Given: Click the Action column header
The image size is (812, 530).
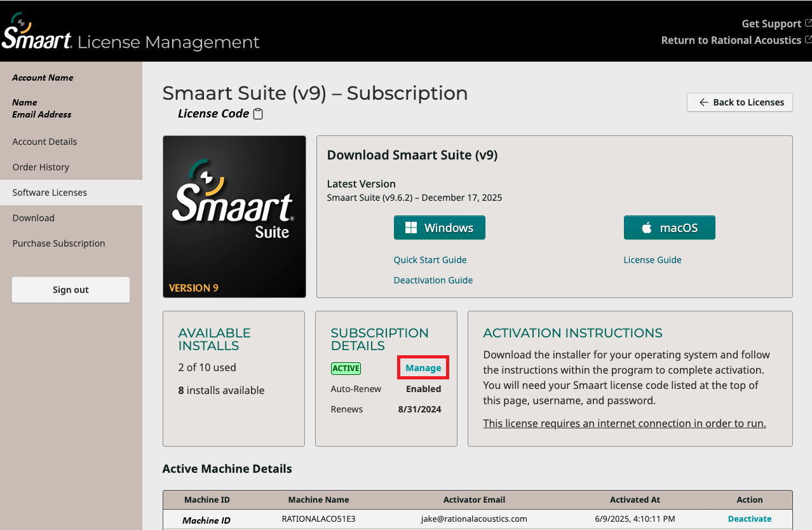Looking at the screenshot, I should click(x=750, y=499).
